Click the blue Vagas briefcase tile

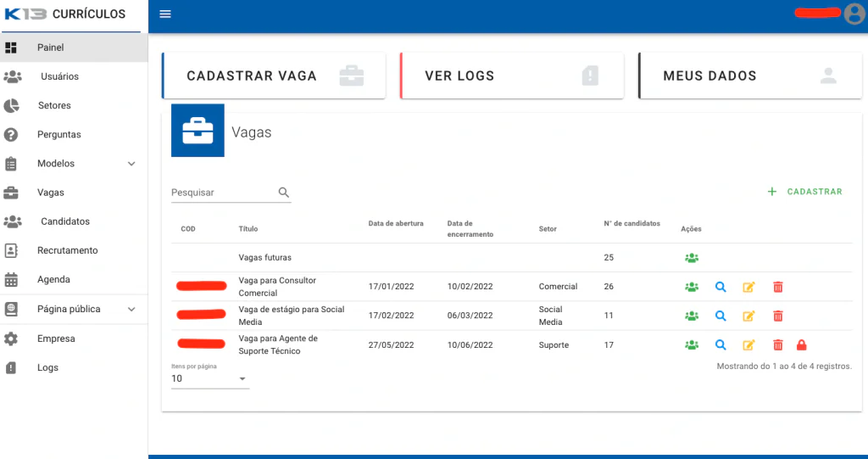click(198, 131)
